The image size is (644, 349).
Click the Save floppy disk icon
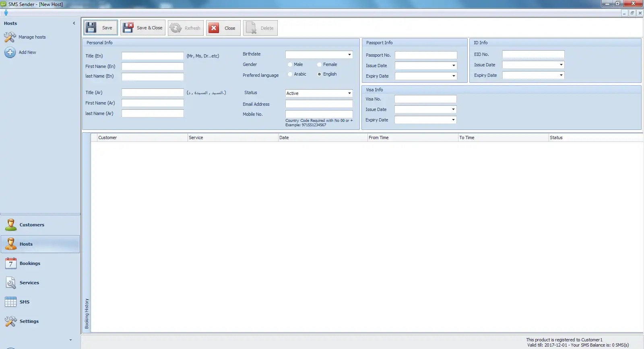(91, 28)
